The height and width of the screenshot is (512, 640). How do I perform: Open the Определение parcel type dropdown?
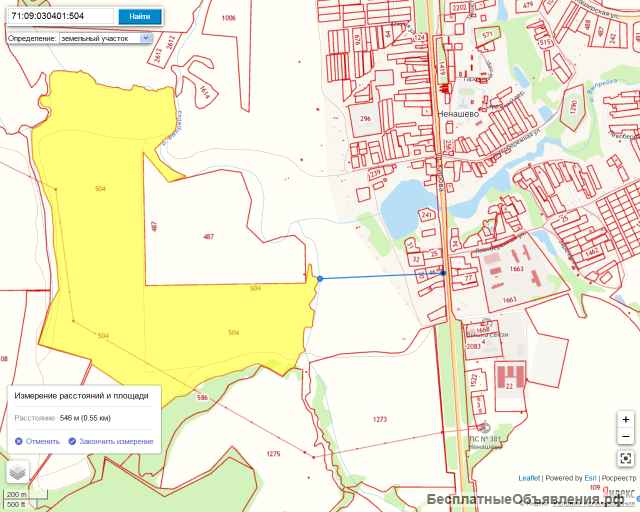[105, 38]
